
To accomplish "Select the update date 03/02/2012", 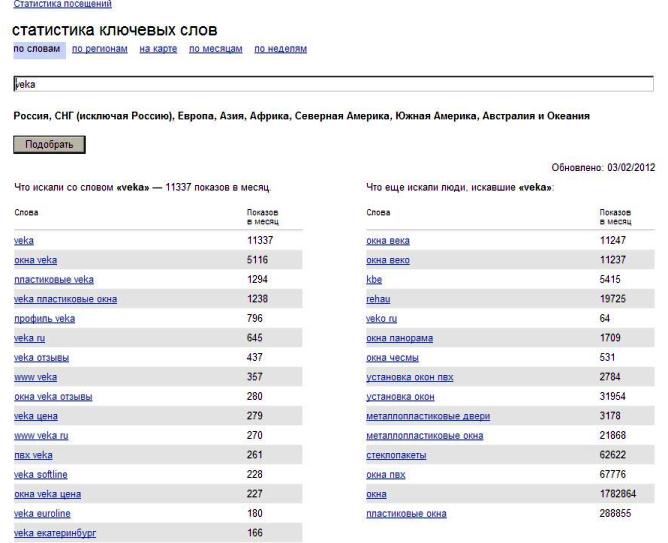I will click(x=631, y=167).
